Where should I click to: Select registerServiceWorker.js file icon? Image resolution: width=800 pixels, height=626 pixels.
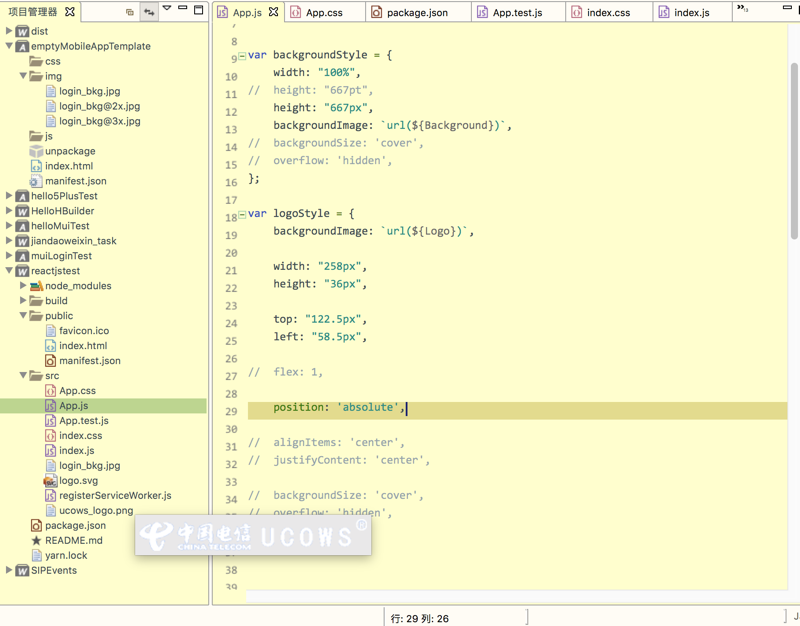coord(51,495)
